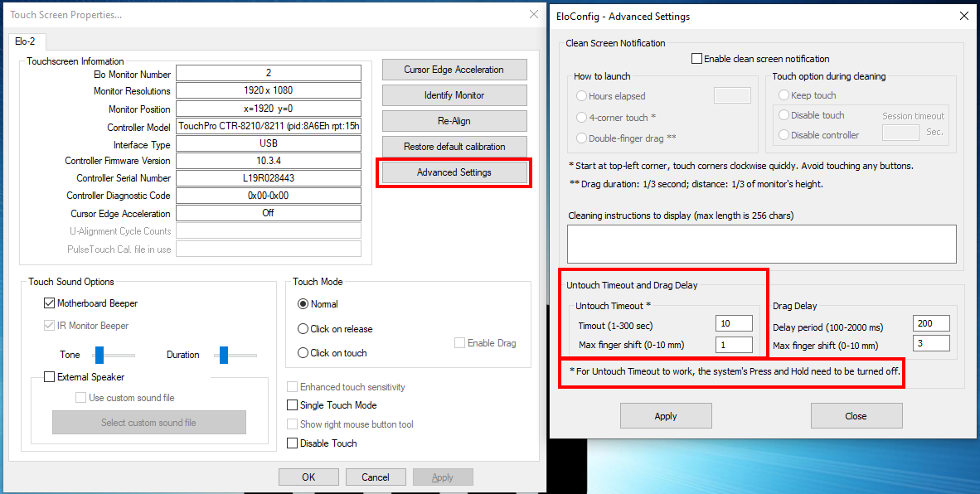980x494 pixels.
Task: Click the Drag Delay period field
Action: click(931, 323)
